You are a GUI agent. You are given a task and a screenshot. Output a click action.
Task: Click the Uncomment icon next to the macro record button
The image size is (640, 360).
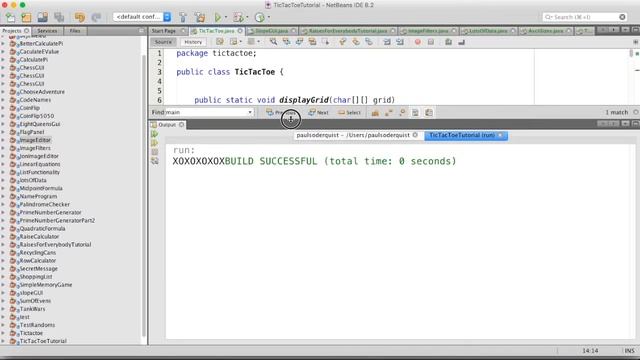point(462,42)
